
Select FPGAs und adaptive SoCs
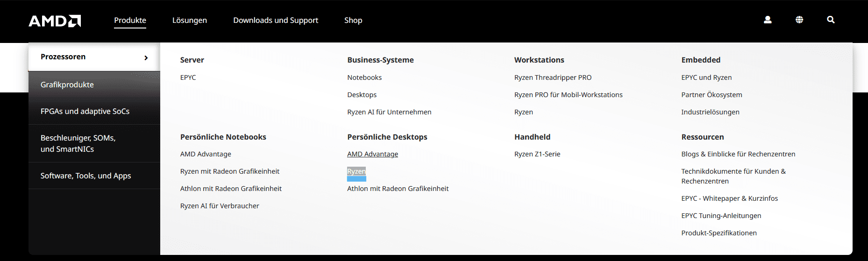click(x=94, y=111)
